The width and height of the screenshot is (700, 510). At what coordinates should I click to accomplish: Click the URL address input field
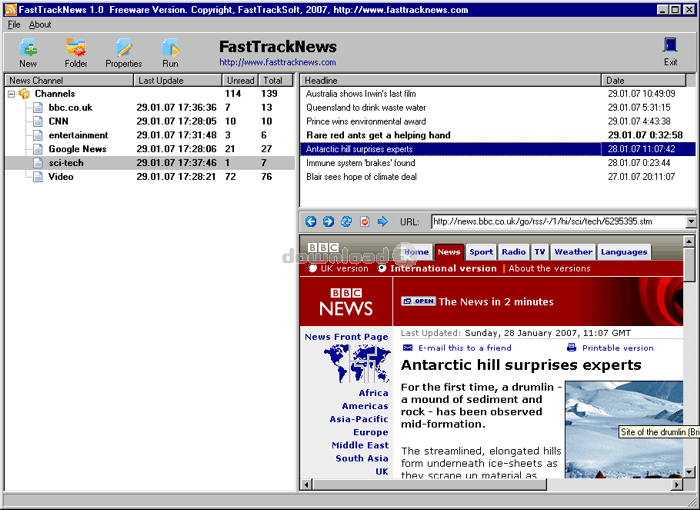point(558,222)
